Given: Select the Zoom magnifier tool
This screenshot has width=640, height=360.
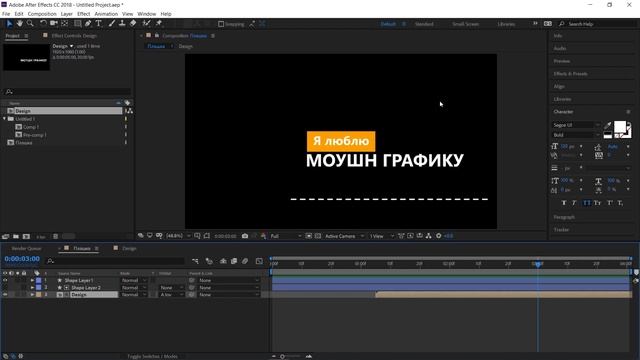Looking at the screenshot, I should point(30,24).
